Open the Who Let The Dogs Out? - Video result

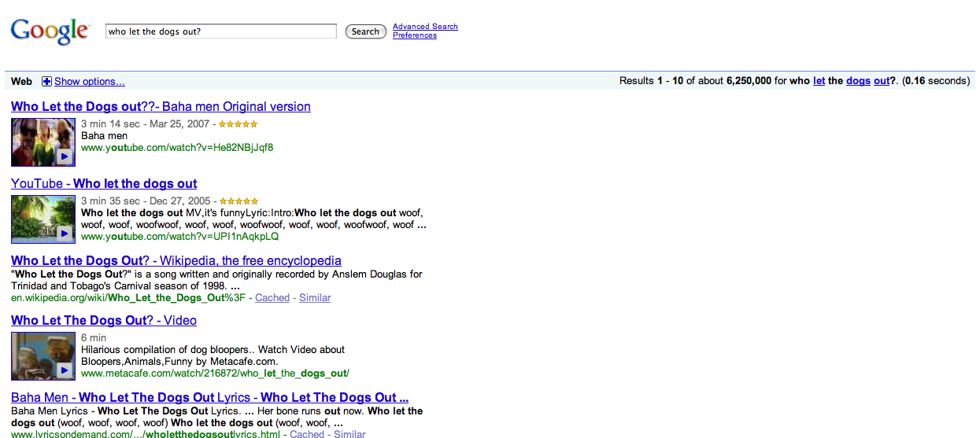104,321
